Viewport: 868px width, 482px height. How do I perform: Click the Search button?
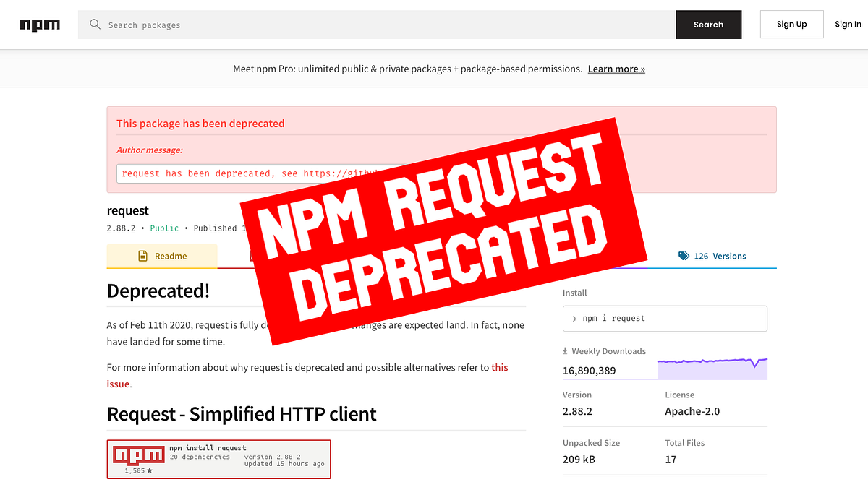(x=708, y=24)
